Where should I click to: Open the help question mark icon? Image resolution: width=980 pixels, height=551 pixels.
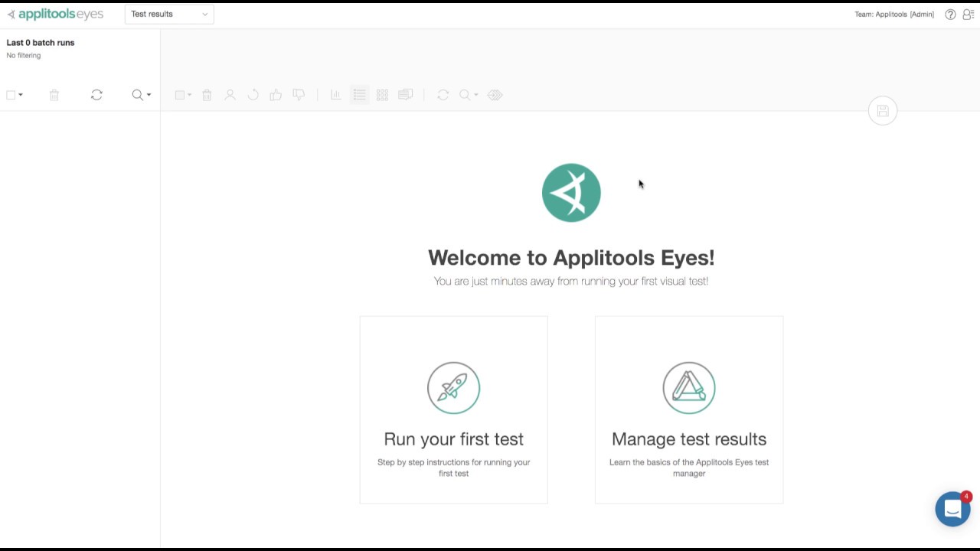point(950,15)
